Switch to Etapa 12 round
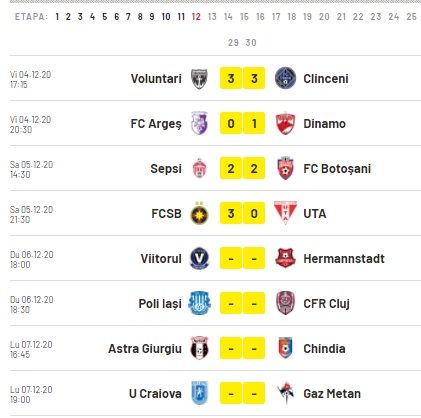Screen dimensions: 421x418 tap(196, 17)
